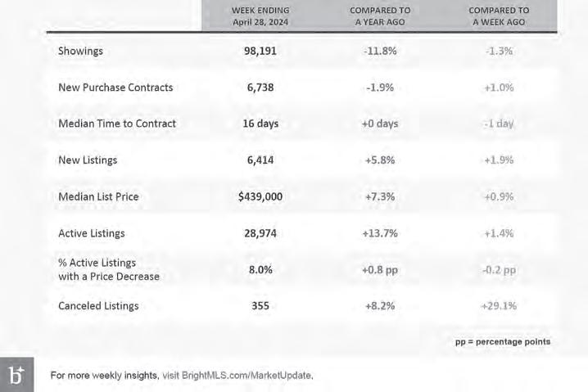Open the BrightMLS.com/MarketUpdate link
This screenshot has height=392, width=588.
pyautogui.click(x=247, y=376)
